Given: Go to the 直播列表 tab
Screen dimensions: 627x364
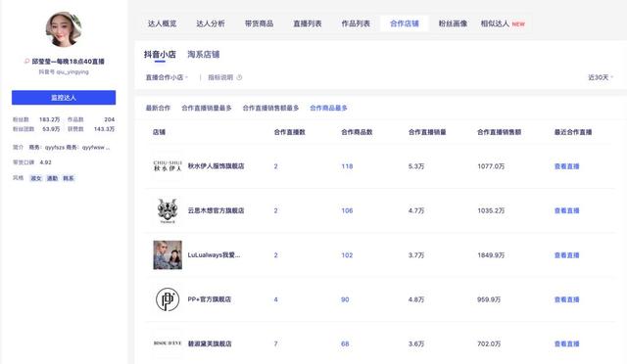Looking at the screenshot, I should [308, 23].
